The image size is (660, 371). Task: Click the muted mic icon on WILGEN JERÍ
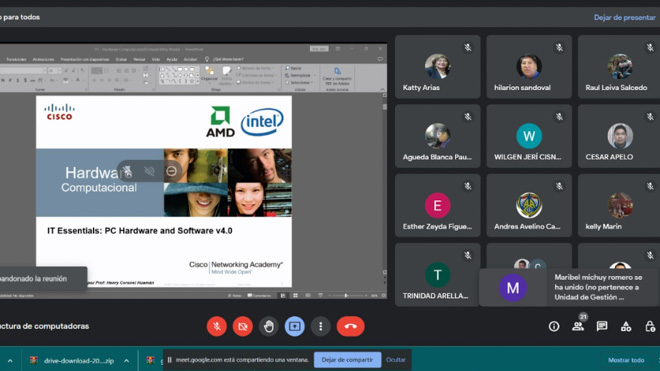(559, 117)
